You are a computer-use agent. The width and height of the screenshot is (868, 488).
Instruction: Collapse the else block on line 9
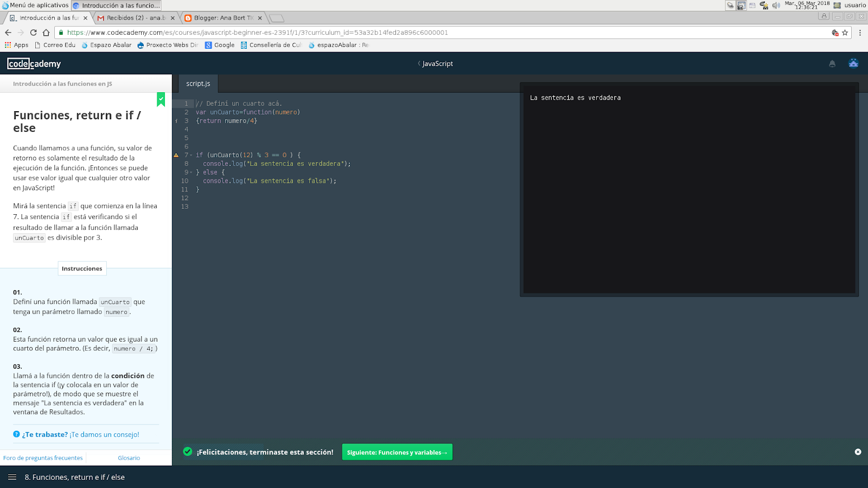[x=191, y=172]
